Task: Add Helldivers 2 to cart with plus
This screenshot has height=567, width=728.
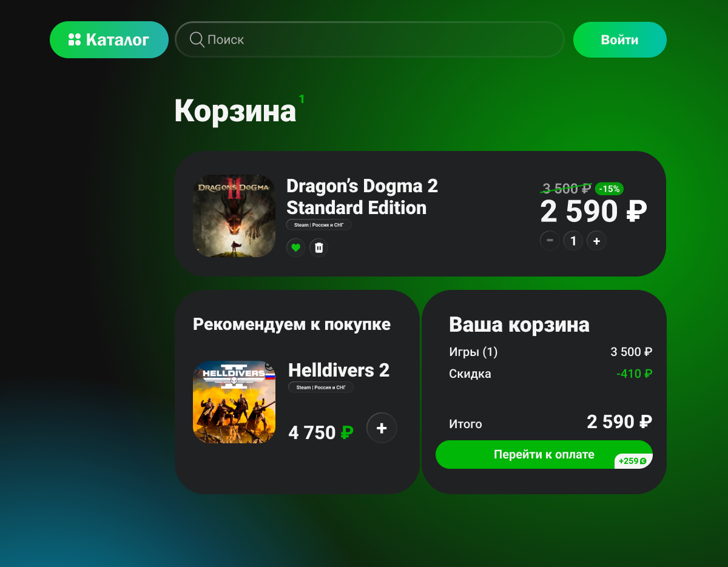Action: [382, 428]
